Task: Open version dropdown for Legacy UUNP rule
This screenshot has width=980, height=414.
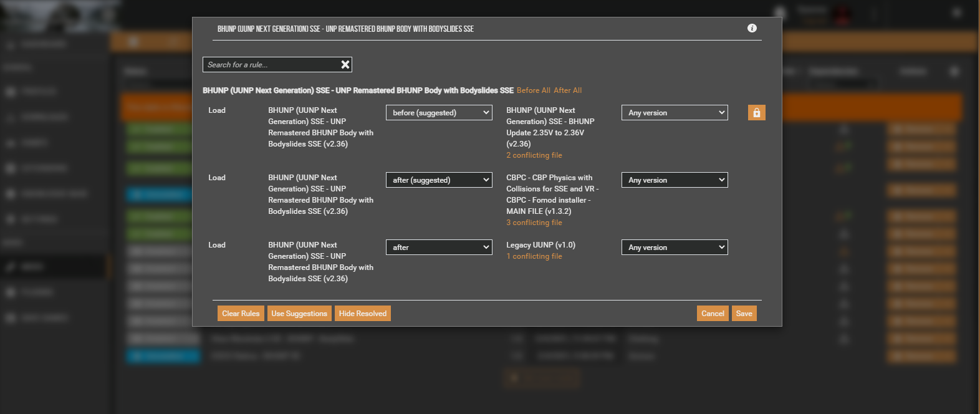Action: 675,248
